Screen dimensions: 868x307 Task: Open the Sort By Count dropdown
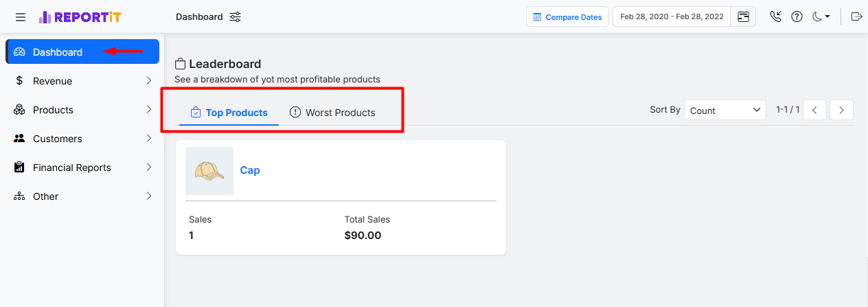point(724,111)
